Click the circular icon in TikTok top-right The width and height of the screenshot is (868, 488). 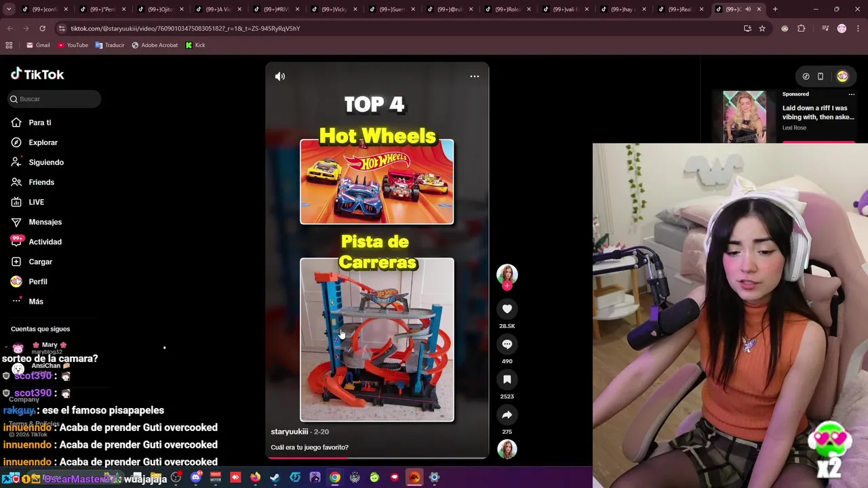coord(806,77)
